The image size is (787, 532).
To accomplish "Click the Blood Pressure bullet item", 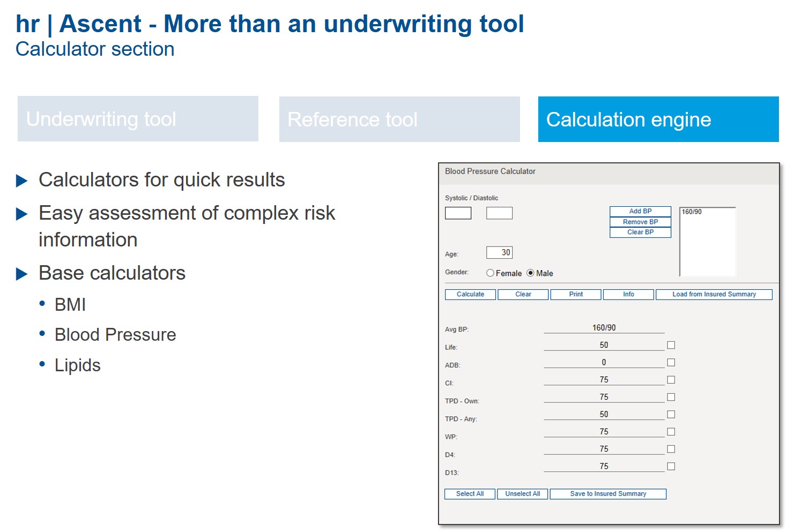I will pos(115,334).
